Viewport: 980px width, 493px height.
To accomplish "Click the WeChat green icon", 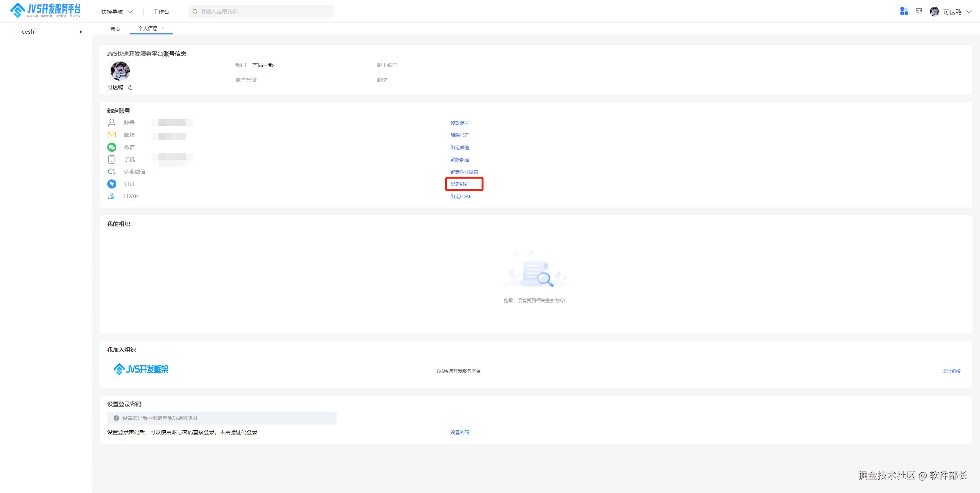I will [112, 147].
